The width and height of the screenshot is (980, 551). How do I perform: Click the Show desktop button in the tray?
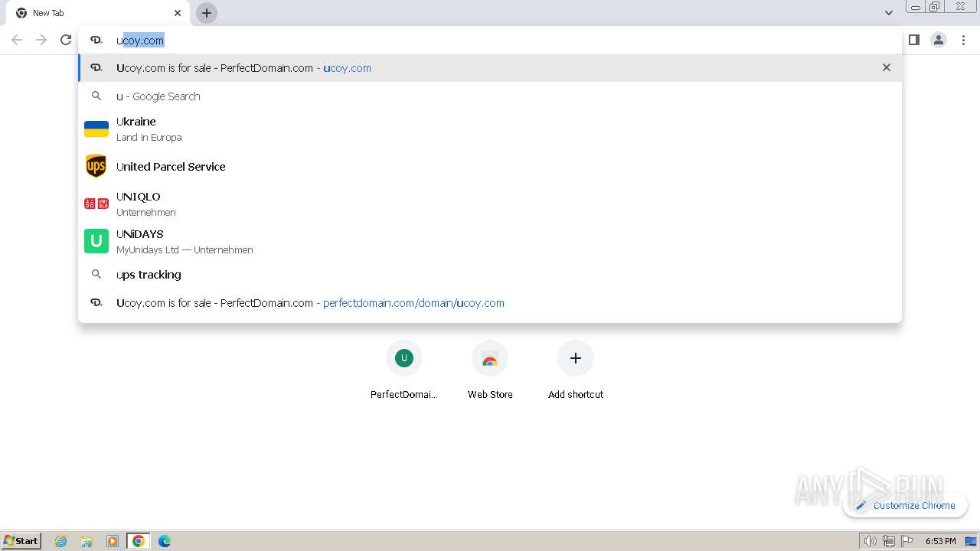tap(972, 541)
